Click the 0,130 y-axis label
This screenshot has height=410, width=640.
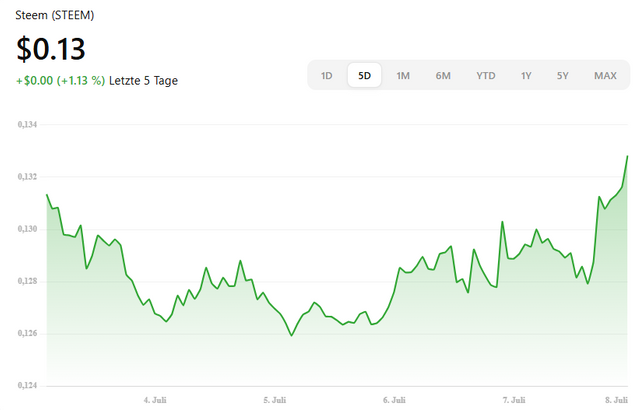point(27,229)
